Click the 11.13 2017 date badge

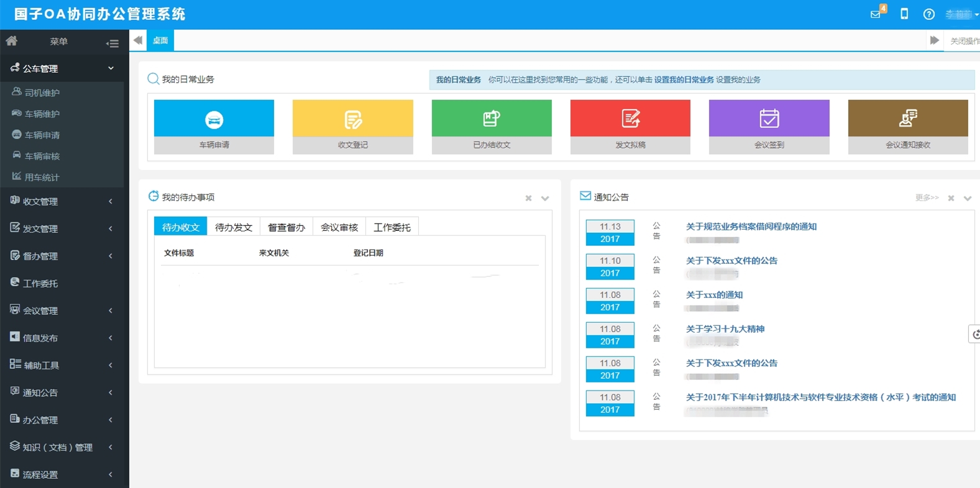coord(610,233)
